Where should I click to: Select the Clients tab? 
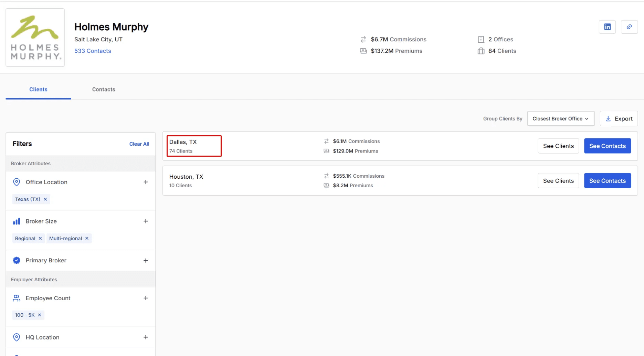(38, 89)
